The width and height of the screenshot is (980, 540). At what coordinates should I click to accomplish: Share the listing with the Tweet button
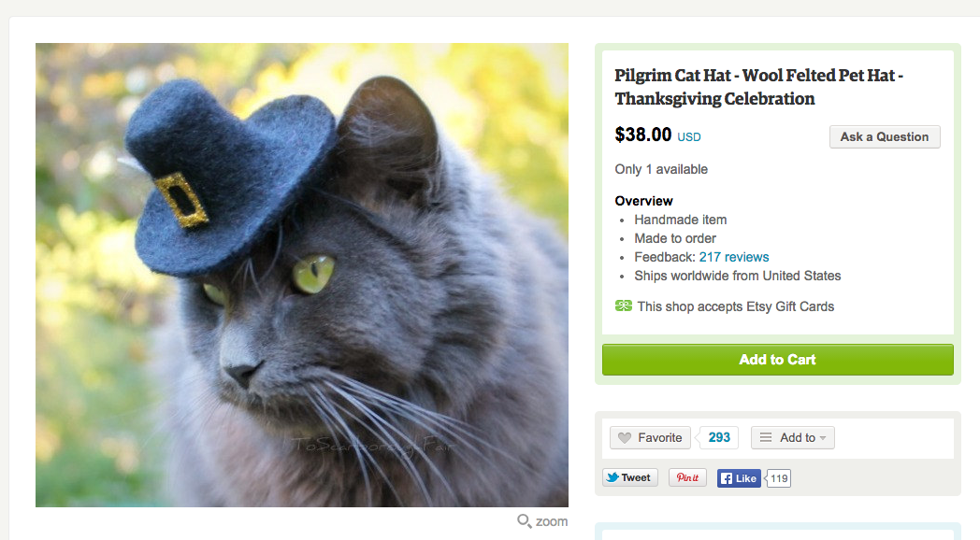(629, 477)
